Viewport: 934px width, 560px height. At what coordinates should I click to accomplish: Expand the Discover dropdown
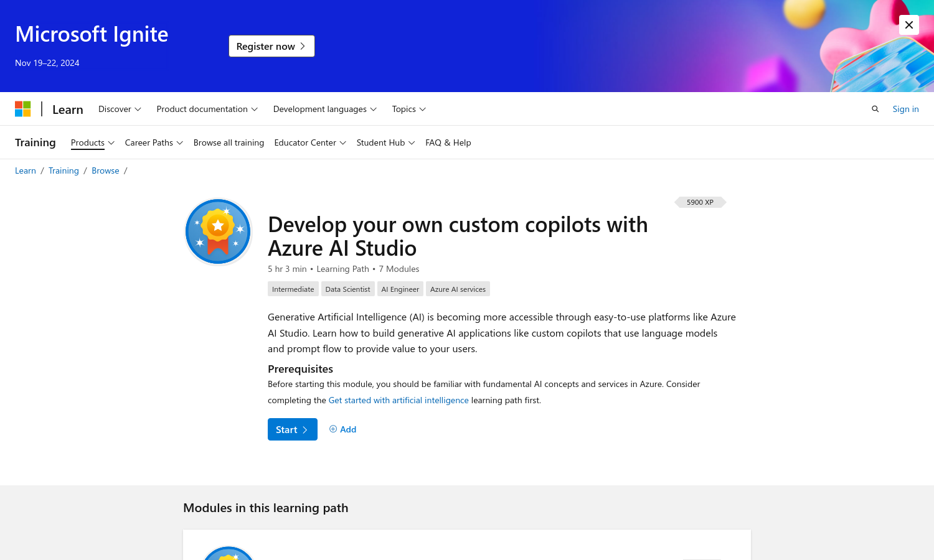[120, 109]
